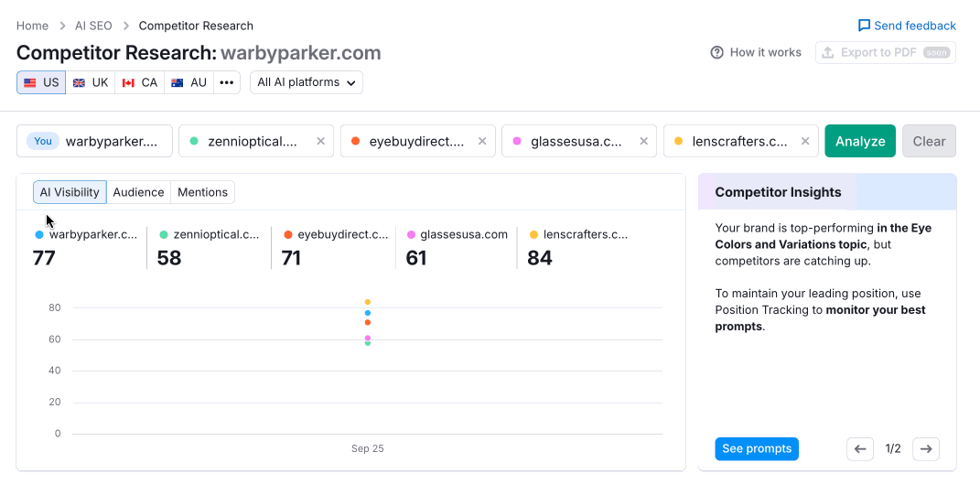
Task: Click the warbyparker score 77
Action: click(44, 258)
